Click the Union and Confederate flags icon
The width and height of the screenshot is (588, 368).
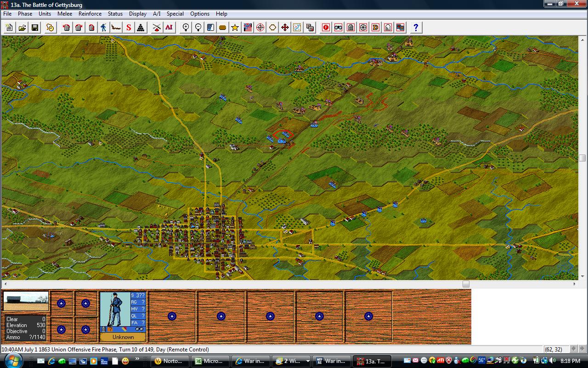coord(248,28)
